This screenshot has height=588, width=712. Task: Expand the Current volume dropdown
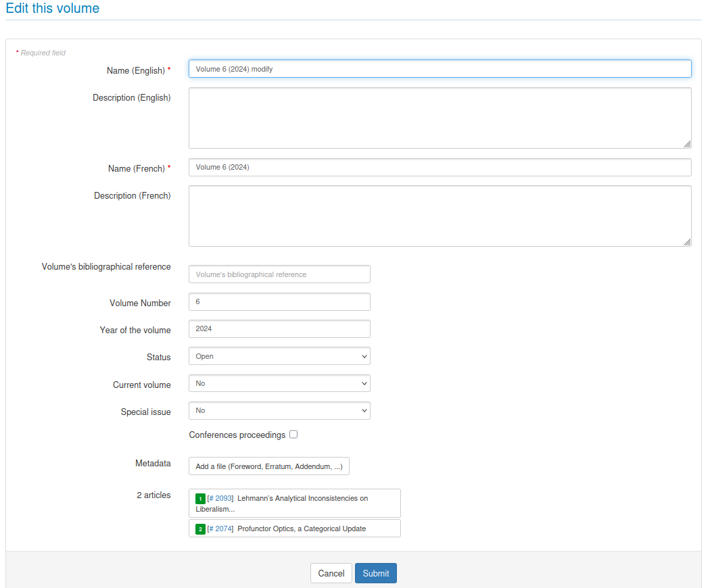(279, 383)
